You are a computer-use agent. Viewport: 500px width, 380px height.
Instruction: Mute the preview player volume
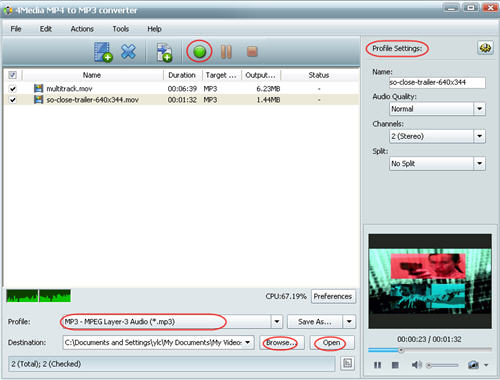tap(416, 365)
